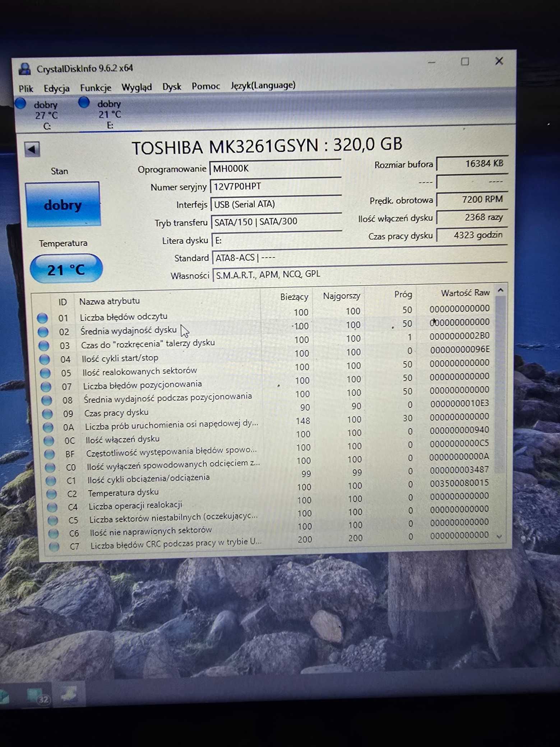The height and width of the screenshot is (747, 560).
Task: Click the blue status orb for disk C:
Action: click(x=20, y=103)
